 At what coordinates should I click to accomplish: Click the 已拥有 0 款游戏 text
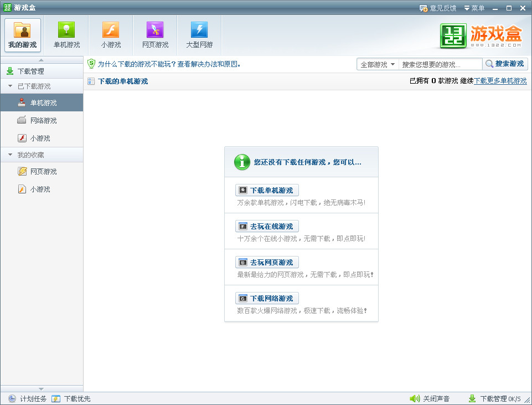[x=433, y=81]
